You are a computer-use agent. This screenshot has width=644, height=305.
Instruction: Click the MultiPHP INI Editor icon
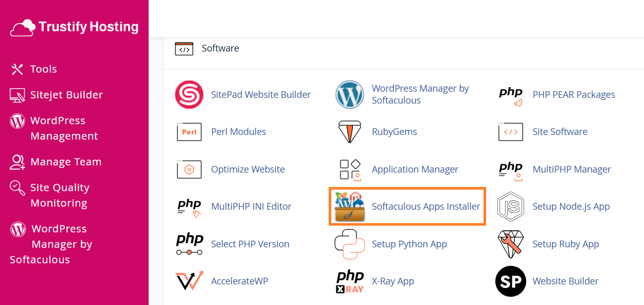tap(189, 209)
